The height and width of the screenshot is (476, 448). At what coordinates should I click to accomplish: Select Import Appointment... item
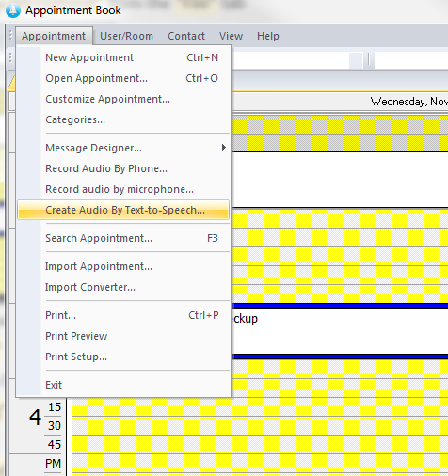pos(123,266)
